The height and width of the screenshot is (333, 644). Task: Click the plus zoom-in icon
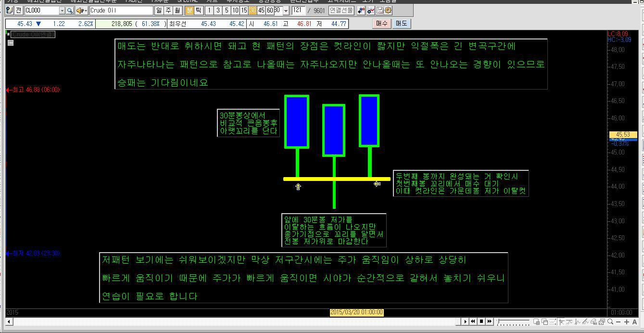[627, 321]
